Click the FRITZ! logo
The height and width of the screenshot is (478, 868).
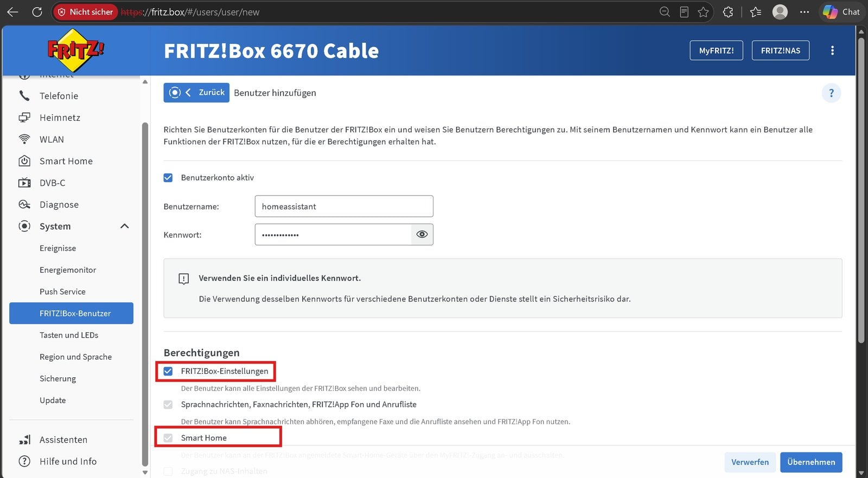(x=75, y=50)
